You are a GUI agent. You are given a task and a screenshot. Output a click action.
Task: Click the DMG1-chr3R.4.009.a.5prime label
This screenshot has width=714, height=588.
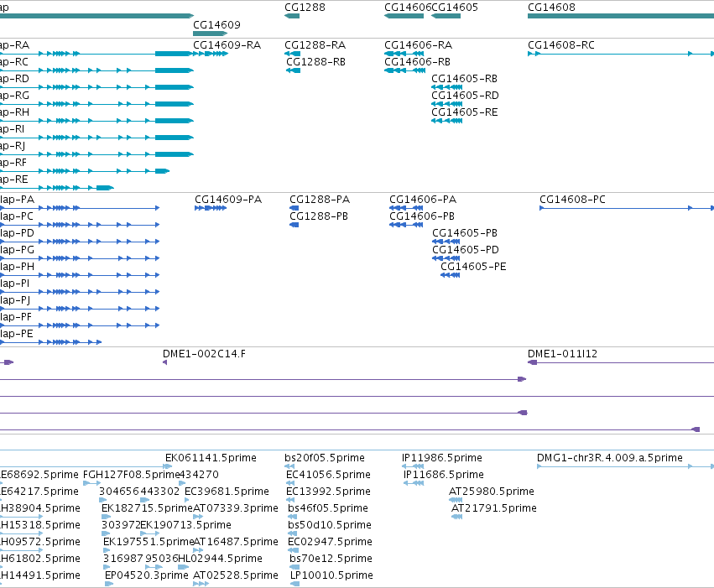[x=610, y=457]
